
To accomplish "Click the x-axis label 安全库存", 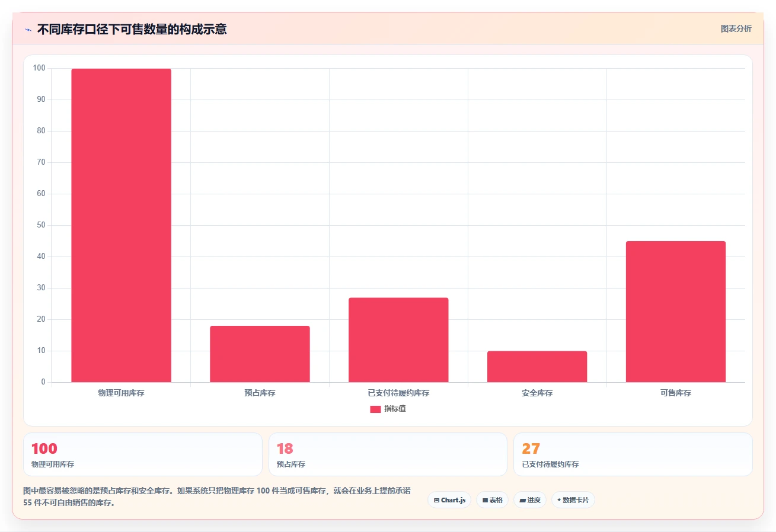I will (537, 393).
